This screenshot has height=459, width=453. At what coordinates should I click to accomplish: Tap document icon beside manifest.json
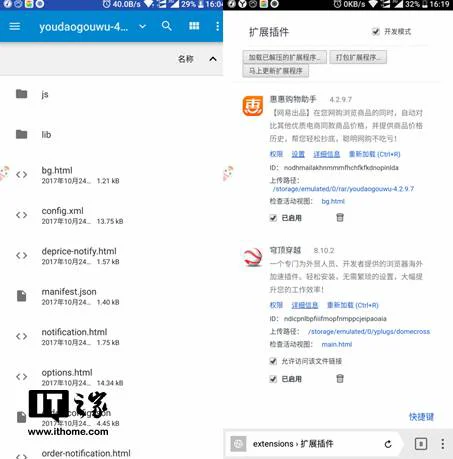click(x=22, y=296)
